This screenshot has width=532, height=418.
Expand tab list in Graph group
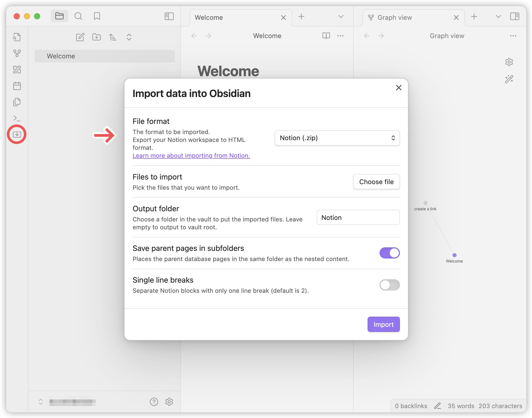click(x=498, y=17)
